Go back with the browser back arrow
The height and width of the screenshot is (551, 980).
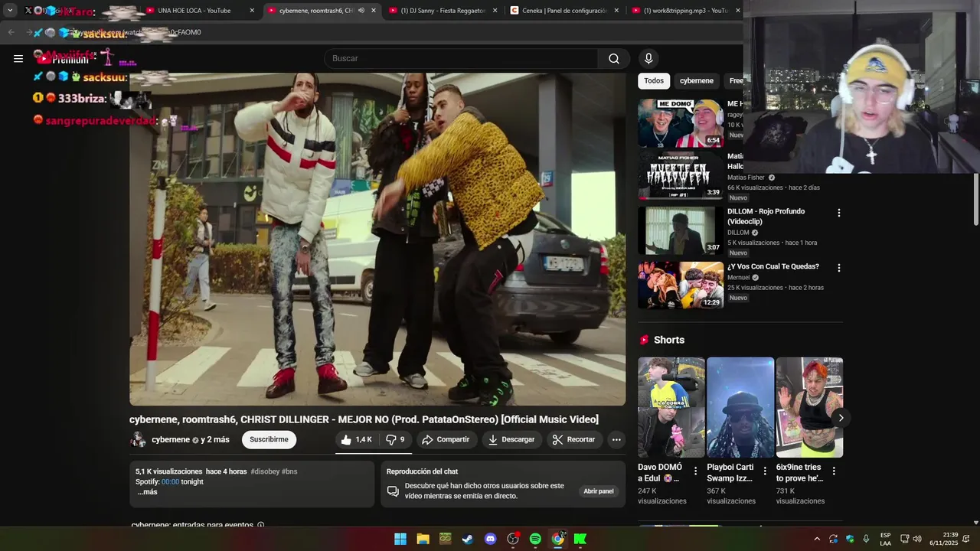click(11, 32)
